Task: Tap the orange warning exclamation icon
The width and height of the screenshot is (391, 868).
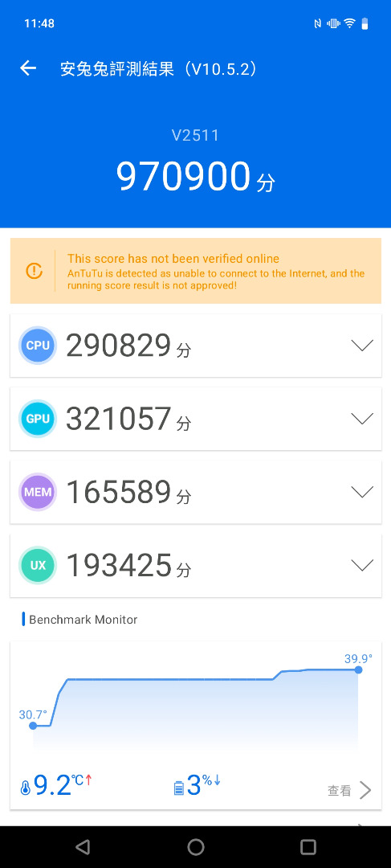Action: (x=35, y=271)
